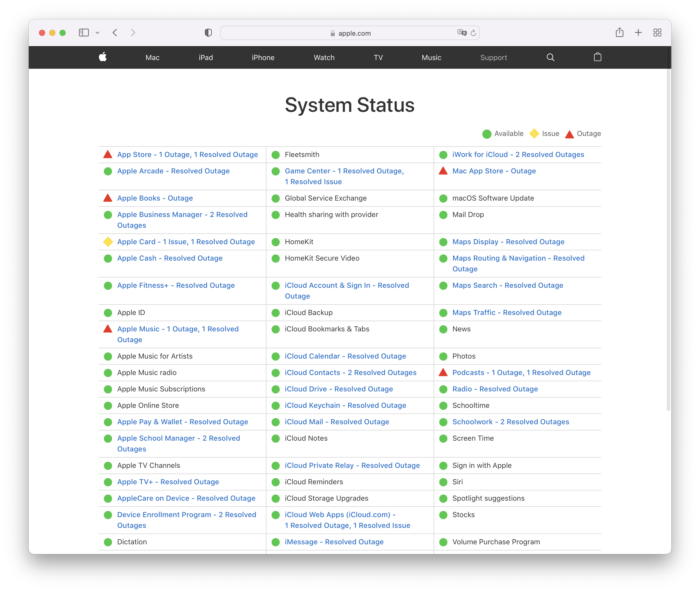
Task: Open the search magnifier icon
Action: 550,57
